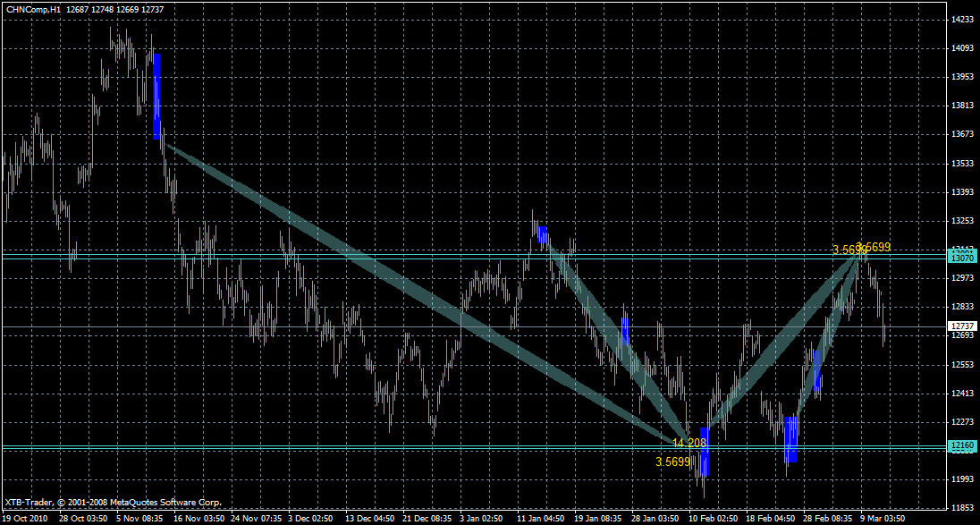Click the '19 Oct 2010' date label
980x525 pixels.
[24, 519]
